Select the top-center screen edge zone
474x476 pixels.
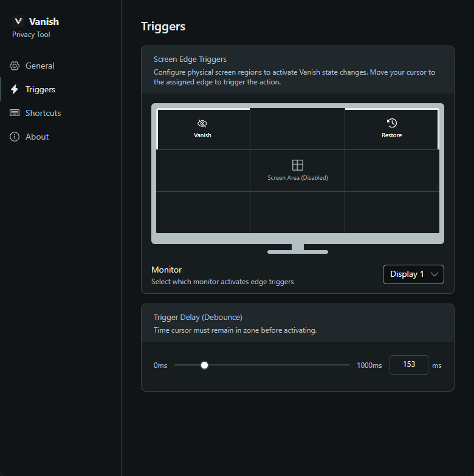click(x=298, y=129)
